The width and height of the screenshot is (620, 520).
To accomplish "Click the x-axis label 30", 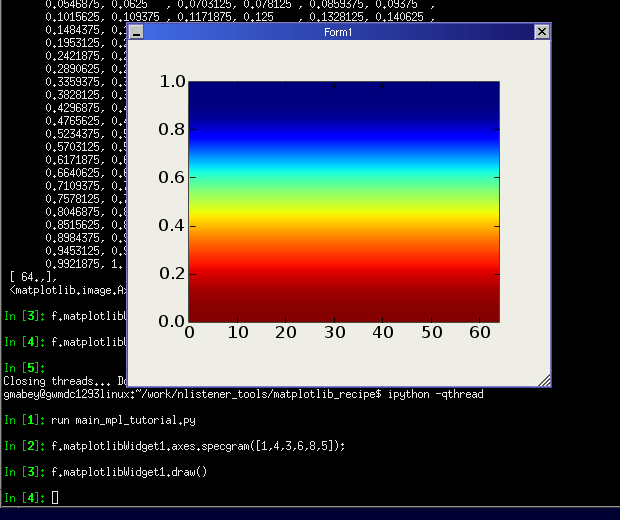I will point(335,333).
